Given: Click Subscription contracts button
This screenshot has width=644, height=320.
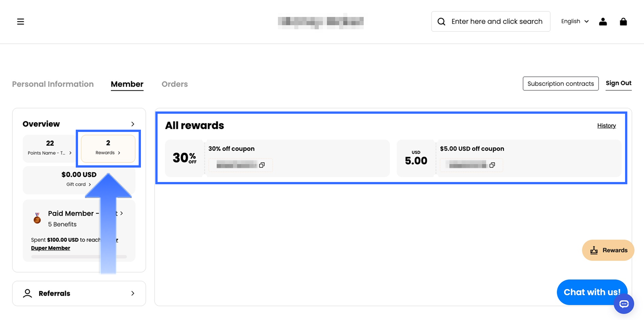Looking at the screenshot, I should tap(560, 83).
